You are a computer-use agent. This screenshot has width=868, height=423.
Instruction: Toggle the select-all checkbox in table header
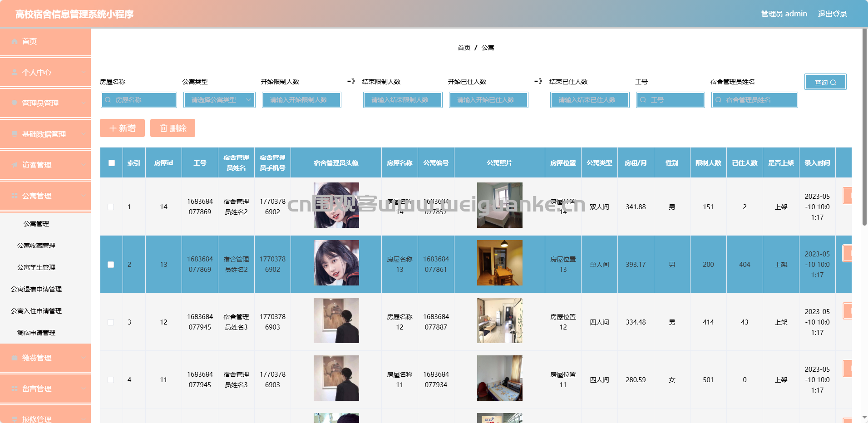coord(112,163)
